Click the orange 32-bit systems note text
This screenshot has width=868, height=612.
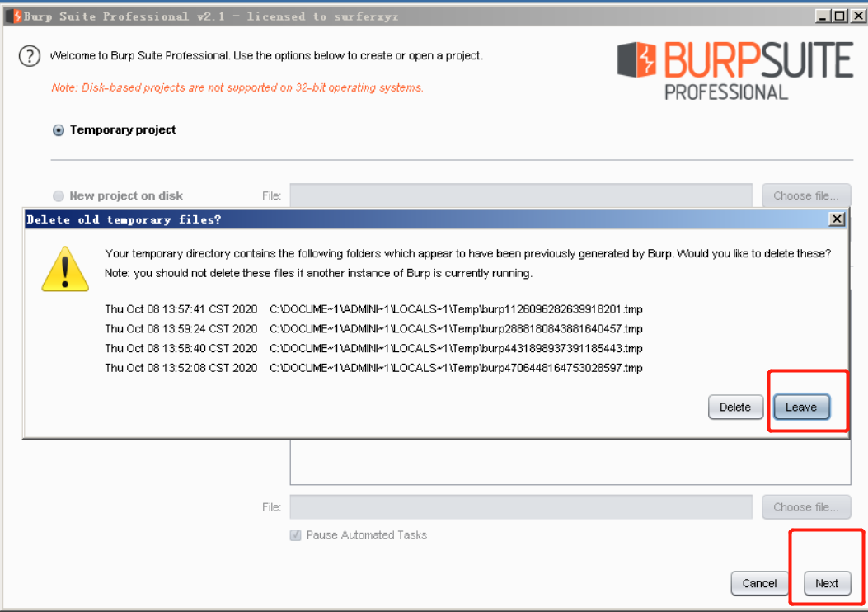click(237, 87)
